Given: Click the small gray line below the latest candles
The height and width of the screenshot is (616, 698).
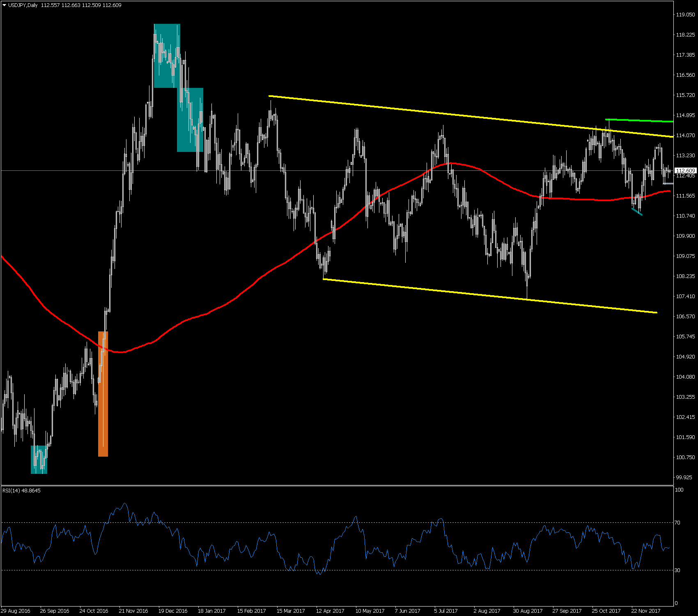Looking at the screenshot, I should click(668, 184).
